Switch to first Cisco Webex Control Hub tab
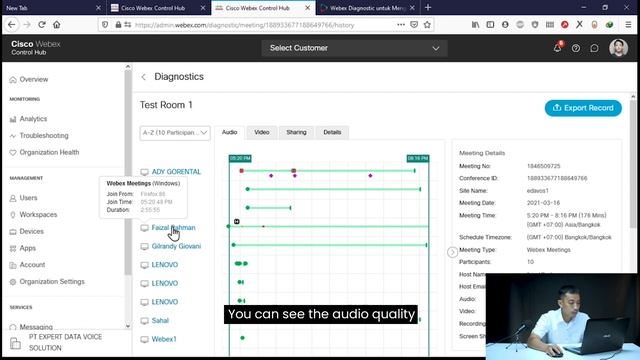The image size is (640, 360). [x=158, y=8]
